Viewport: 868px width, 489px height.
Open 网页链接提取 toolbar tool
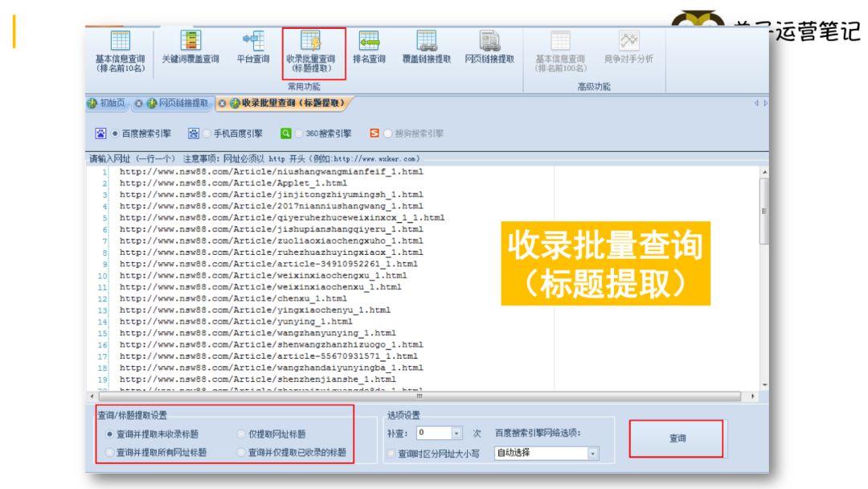[489, 47]
